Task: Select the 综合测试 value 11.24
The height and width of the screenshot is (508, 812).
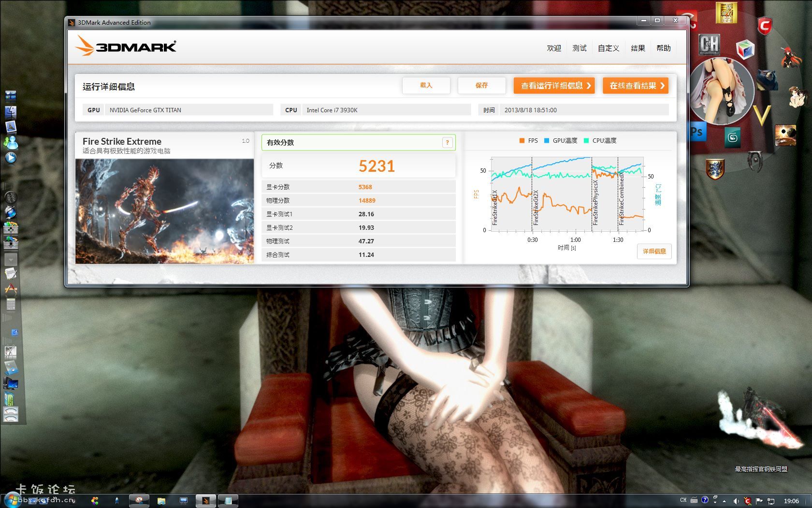Action: [366, 254]
